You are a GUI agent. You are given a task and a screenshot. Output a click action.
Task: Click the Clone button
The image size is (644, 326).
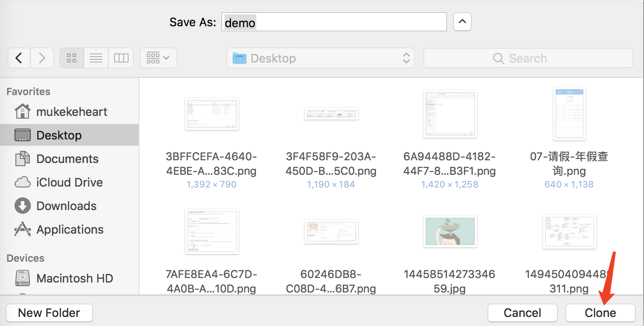(600, 313)
